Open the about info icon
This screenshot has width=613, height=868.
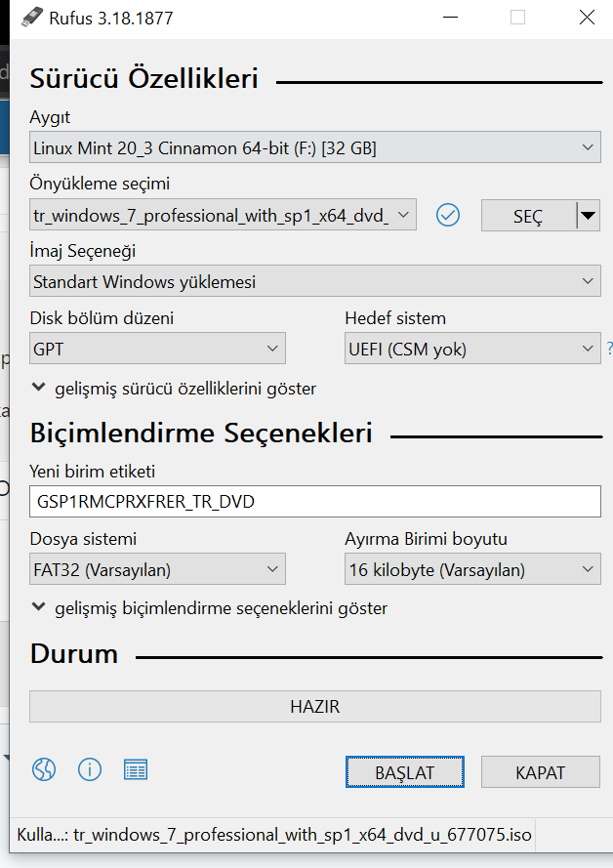tap(90, 769)
